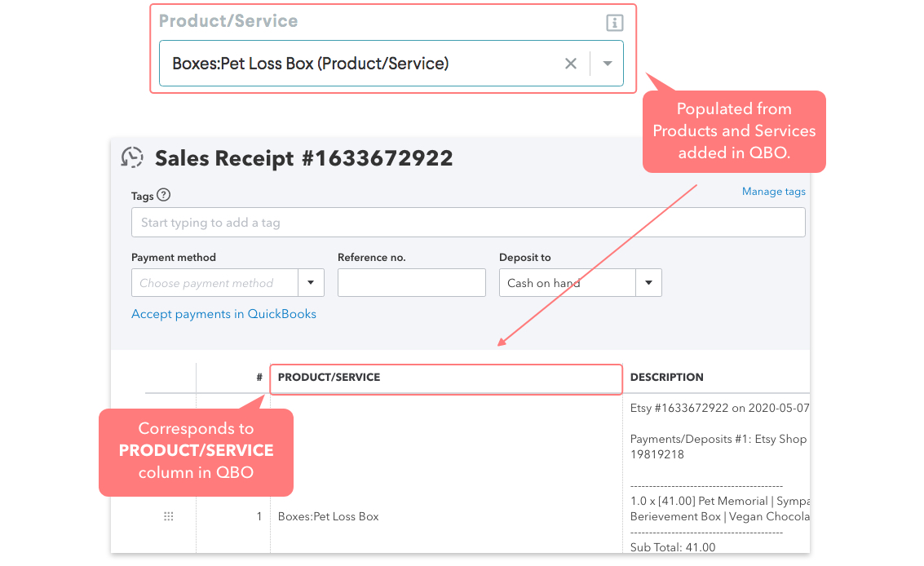The image size is (924, 566).
Task: Click the Boxes:Pet Loss Box combo field
Action: tap(359, 64)
